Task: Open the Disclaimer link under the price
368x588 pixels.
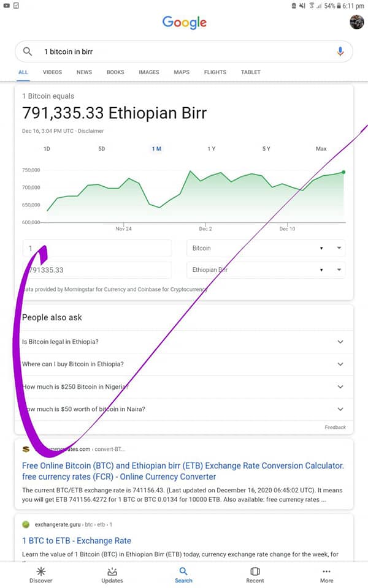Action: [x=91, y=131]
